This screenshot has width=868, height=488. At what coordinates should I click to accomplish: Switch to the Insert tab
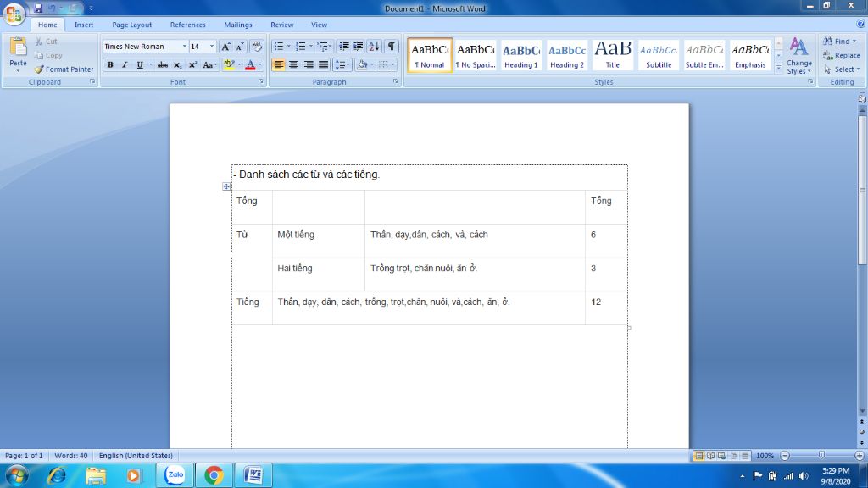[84, 25]
